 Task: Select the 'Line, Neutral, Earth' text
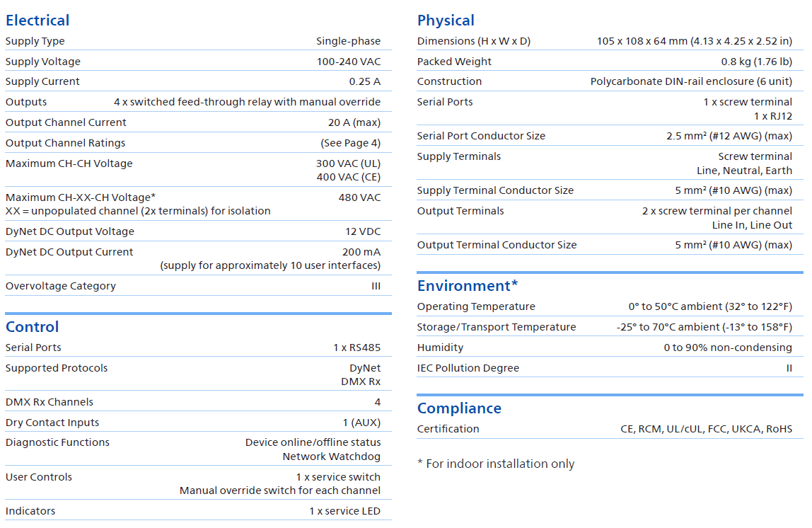coord(744,171)
